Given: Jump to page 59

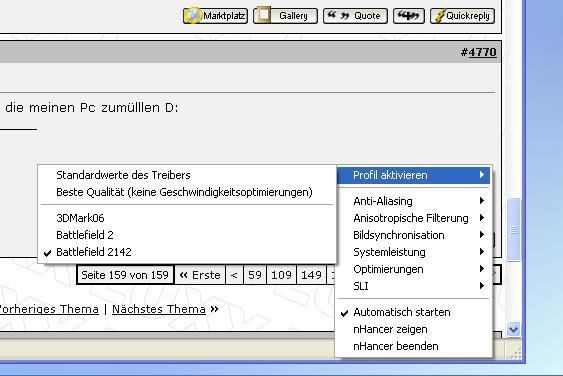Looking at the screenshot, I should pos(255,275).
